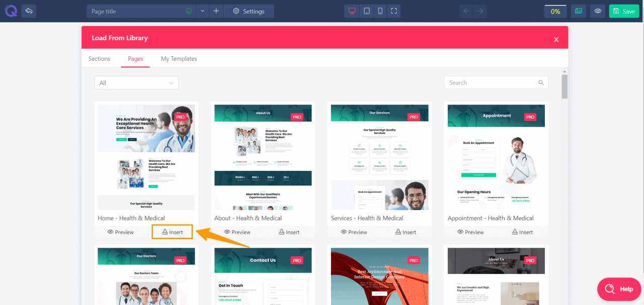Click 'Home - Health & Medical' title text
The width and height of the screenshot is (644, 305).
click(x=131, y=218)
